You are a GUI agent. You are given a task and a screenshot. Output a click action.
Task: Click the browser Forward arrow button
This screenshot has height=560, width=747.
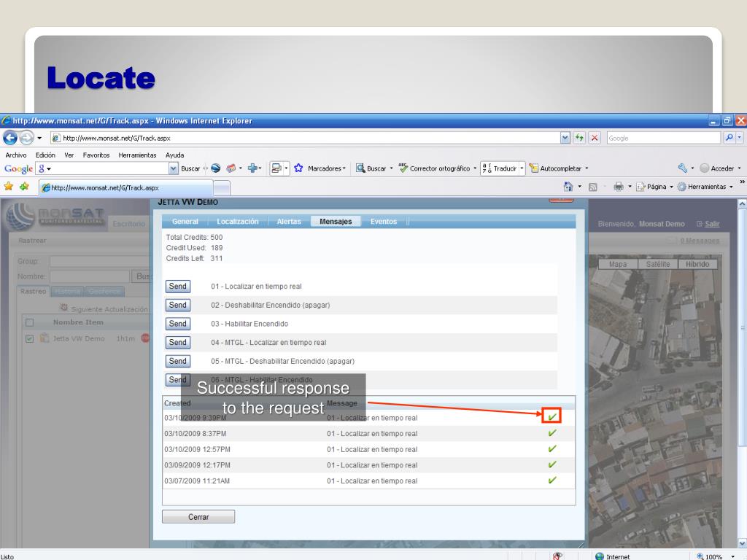pos(27,138)
